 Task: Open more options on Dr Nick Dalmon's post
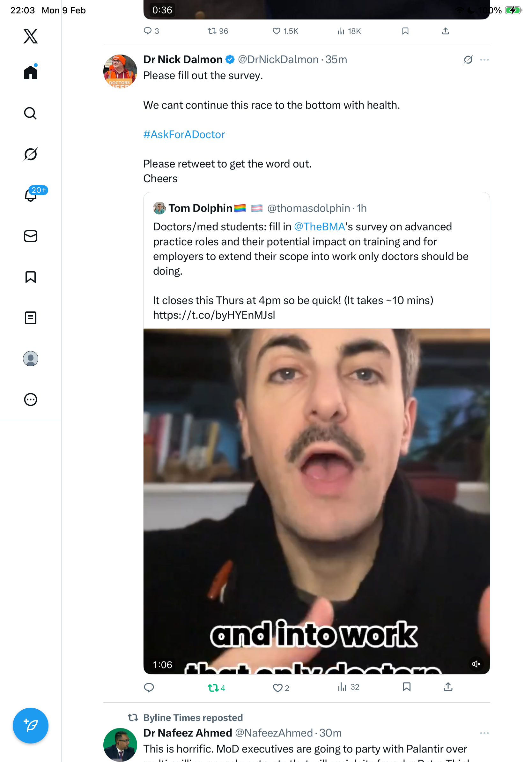click(484, 60)
